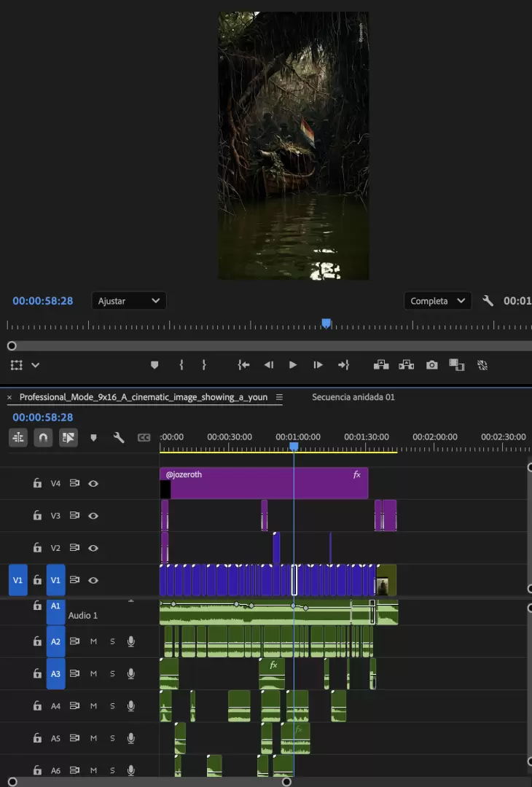
Task: Toggle lock on track A5
Action: coord(37,737)
